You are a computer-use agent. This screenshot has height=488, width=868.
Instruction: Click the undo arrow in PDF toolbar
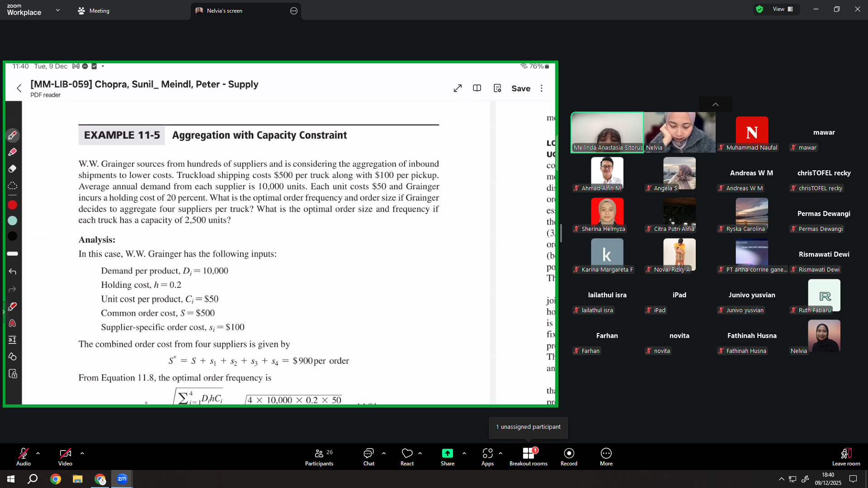coord(12,272)
